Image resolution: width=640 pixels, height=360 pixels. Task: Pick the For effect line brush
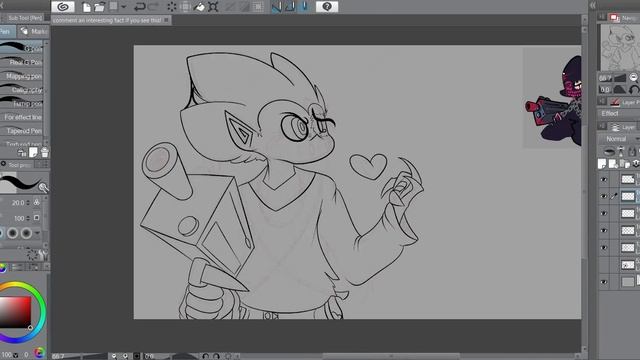[21, 117]
